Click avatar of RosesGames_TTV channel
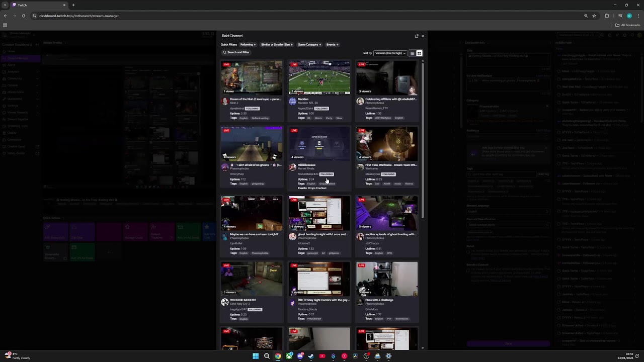644x362 pixels. coord(360,101)
